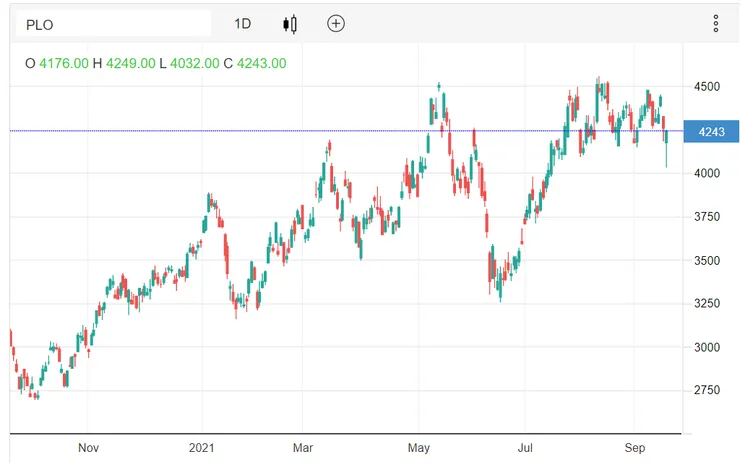Select the 4500 price axis label
This screenshot has width=740, height=463.
tap(706, 87)
